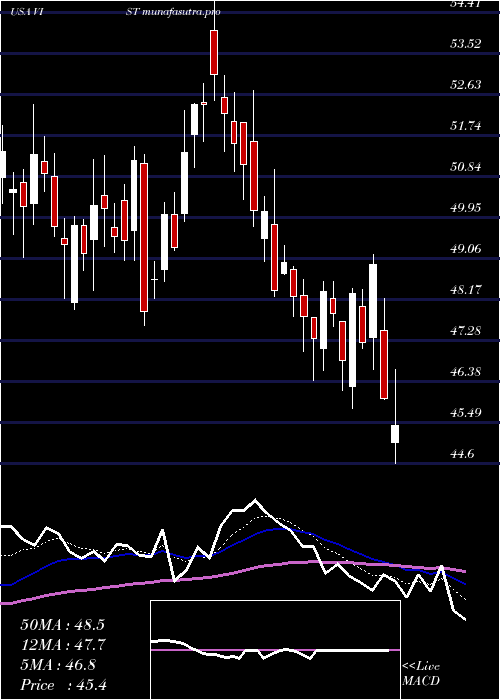500x700 pixels.
Task: Click the 45.49 price axis label
Action: coord(466,412)
